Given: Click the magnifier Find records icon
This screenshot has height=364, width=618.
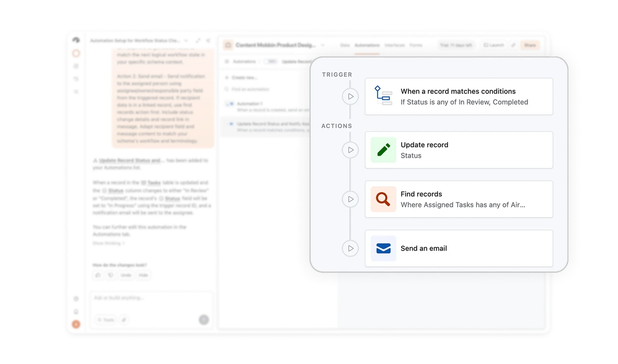Looking at the screenshot, I should pyautogui.click(x=383, y=199).
